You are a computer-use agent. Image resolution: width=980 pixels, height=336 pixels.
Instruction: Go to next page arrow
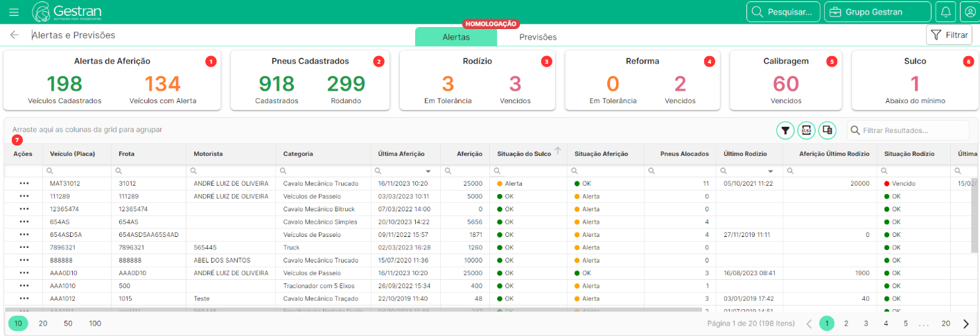pos(966,324)
